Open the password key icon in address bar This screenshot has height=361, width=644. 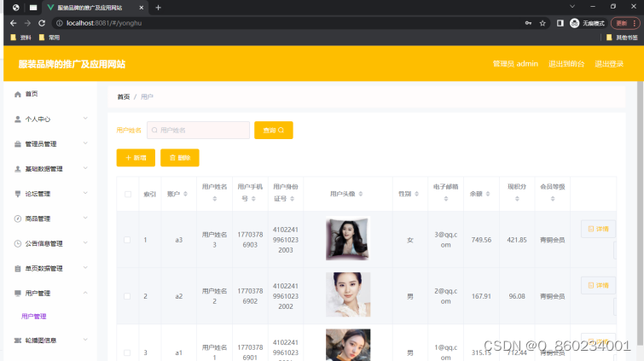pos(528,23)
